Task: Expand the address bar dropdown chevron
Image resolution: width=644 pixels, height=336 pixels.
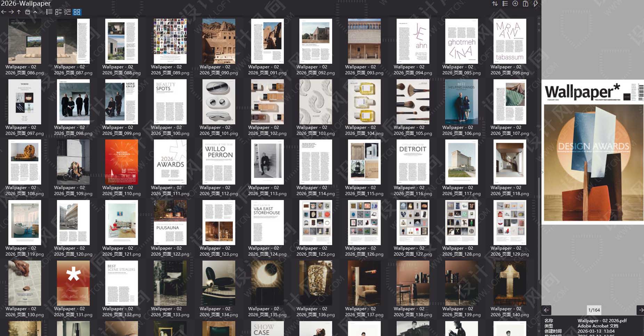Action: (x=41, y=12)
